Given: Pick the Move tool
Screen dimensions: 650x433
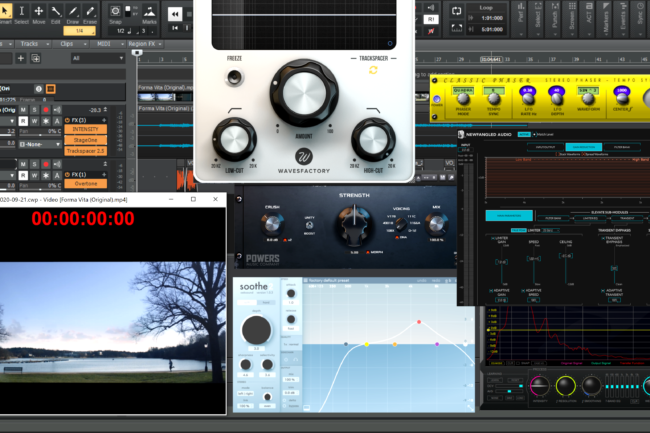Looking at the screenshot, I should coord(39,12).
